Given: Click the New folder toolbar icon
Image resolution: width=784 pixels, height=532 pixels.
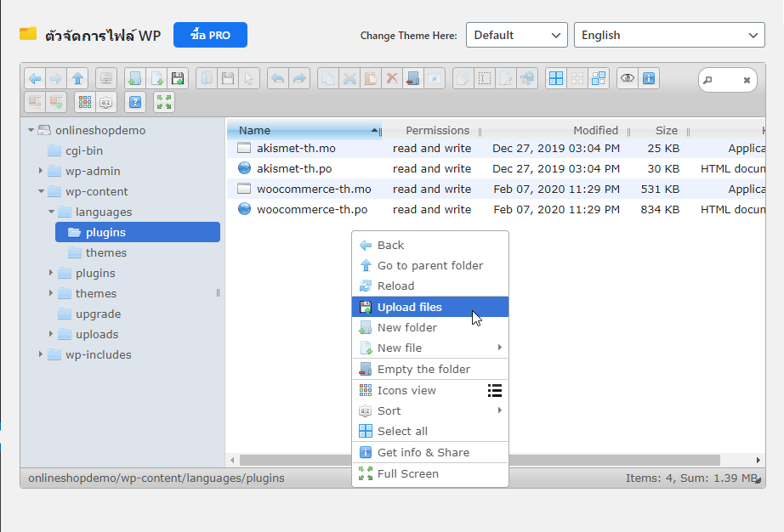Looking at the screenshot, I should (135, 78).
